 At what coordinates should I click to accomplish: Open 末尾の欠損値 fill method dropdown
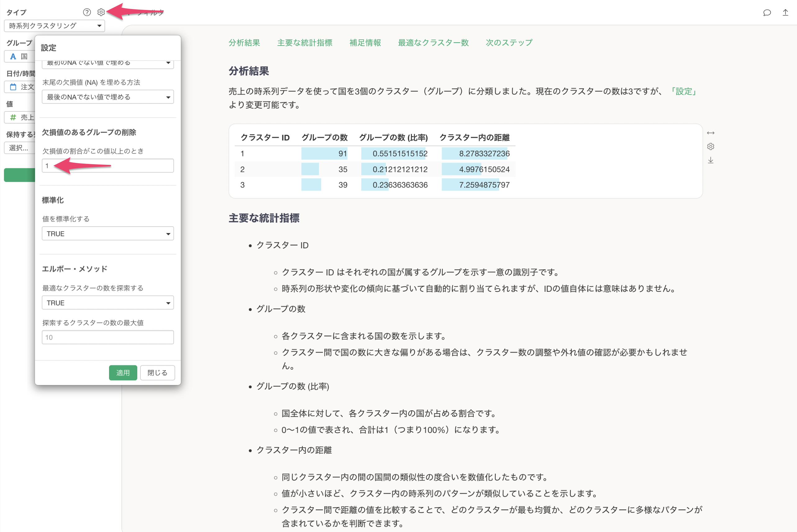(x=107, y=97)
